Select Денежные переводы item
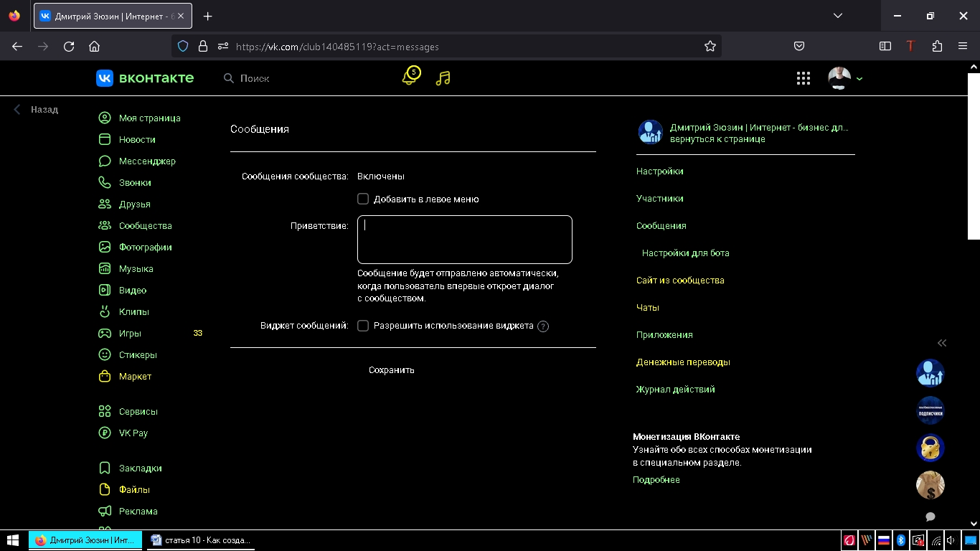Viewport: 980px width, 551px height. pos(683,362)
